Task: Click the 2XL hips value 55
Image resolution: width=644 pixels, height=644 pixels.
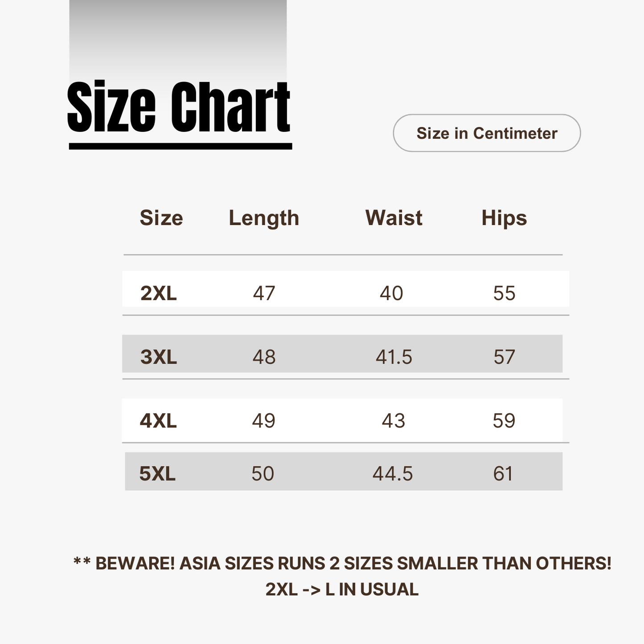Action: (504, 293)
